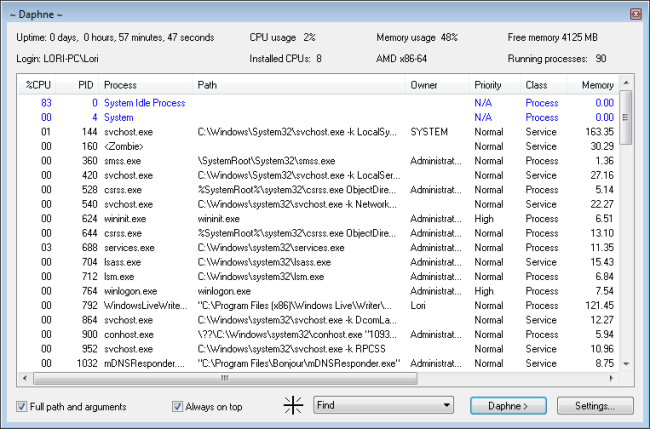Screen dimensions: 650x429
Task: Click memory value 30.29
Action: pos(602,146)
